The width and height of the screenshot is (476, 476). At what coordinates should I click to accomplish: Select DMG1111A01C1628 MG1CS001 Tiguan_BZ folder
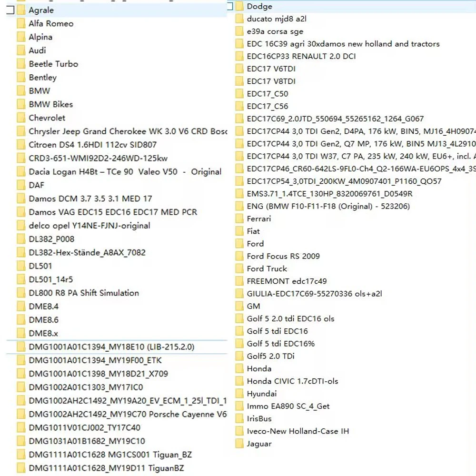click(x=110, y=455)
